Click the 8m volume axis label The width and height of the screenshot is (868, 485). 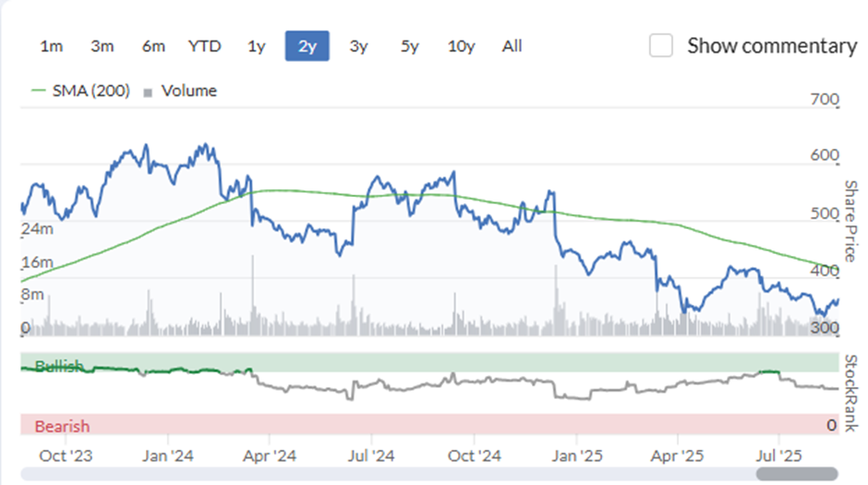(32, 294)
